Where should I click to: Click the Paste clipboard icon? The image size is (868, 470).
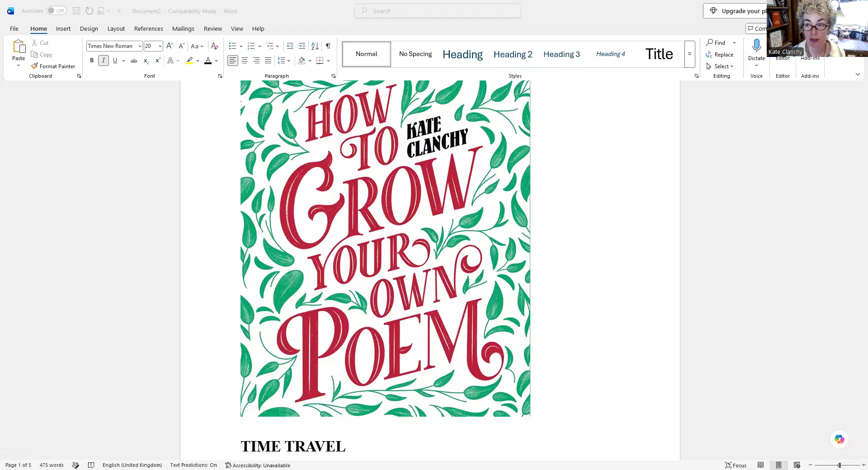(x=19, y=47)
